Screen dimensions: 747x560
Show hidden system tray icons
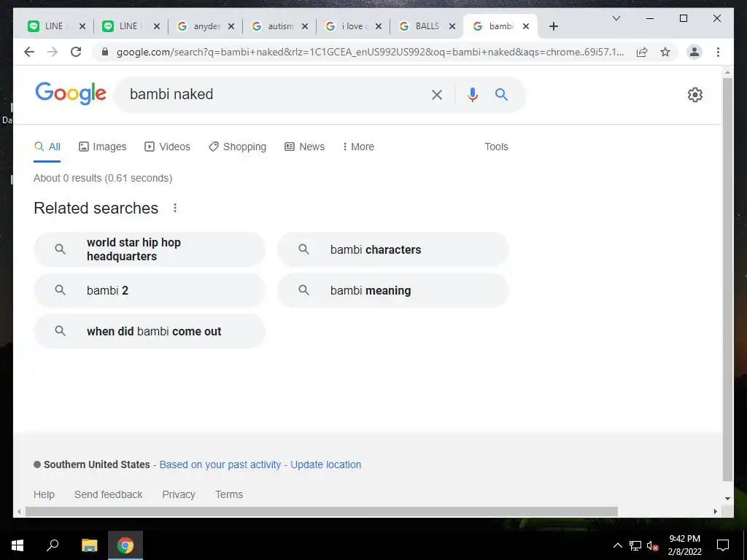click(x=617, y=545)
